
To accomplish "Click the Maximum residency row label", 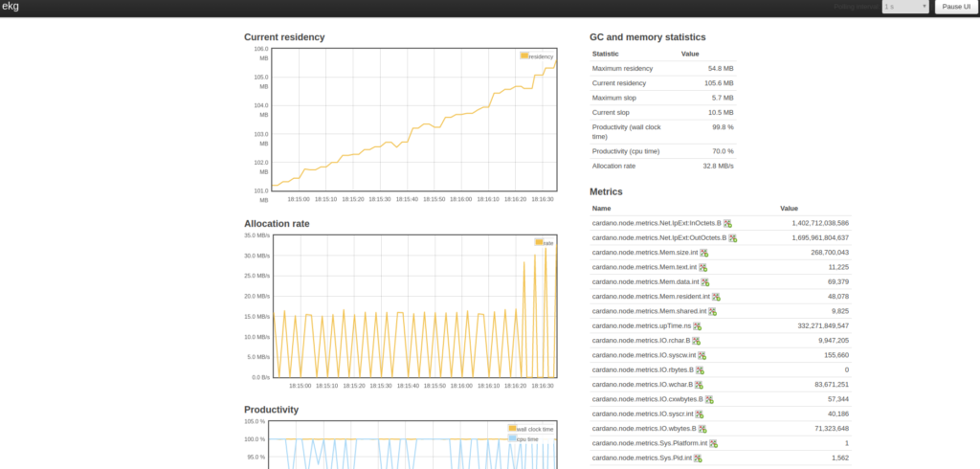I will pos(622,69).
